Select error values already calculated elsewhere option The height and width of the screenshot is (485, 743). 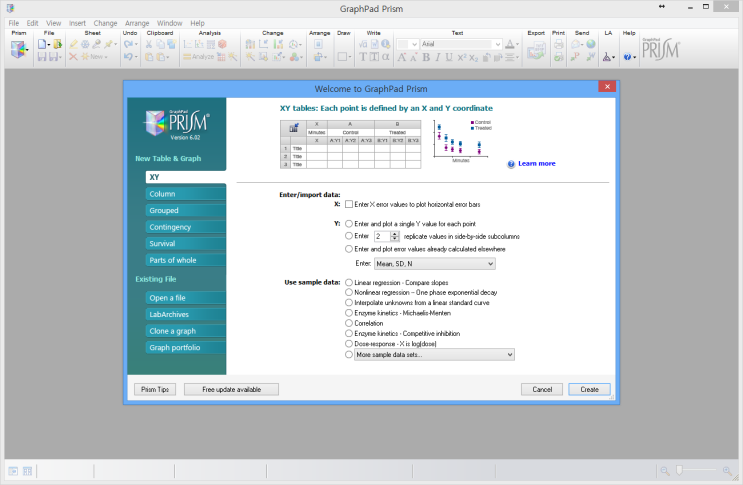pos(349,249)
